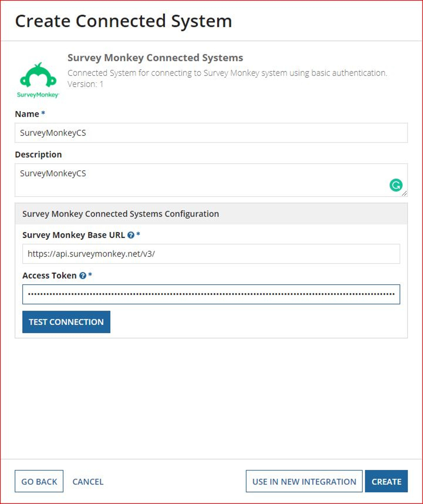The height and width of the screenshot is (504, 423).
Task: Click the Access Token password field
Action: click(211, 294)
